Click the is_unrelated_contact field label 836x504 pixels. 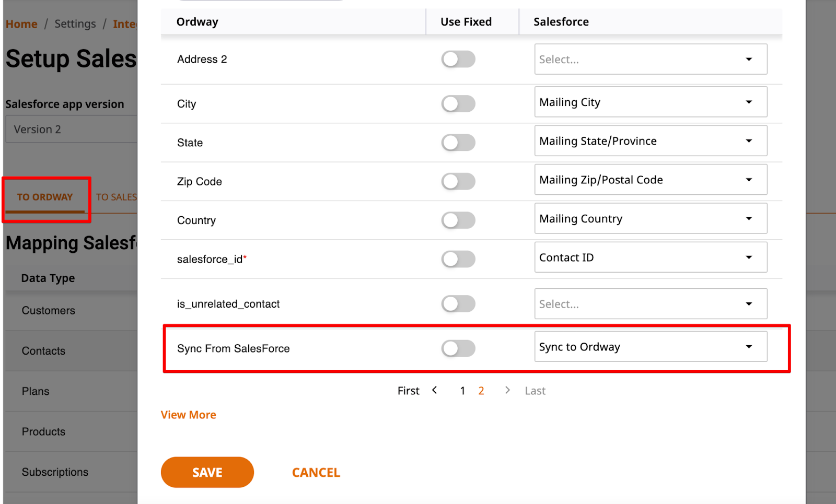pos(228,304)
